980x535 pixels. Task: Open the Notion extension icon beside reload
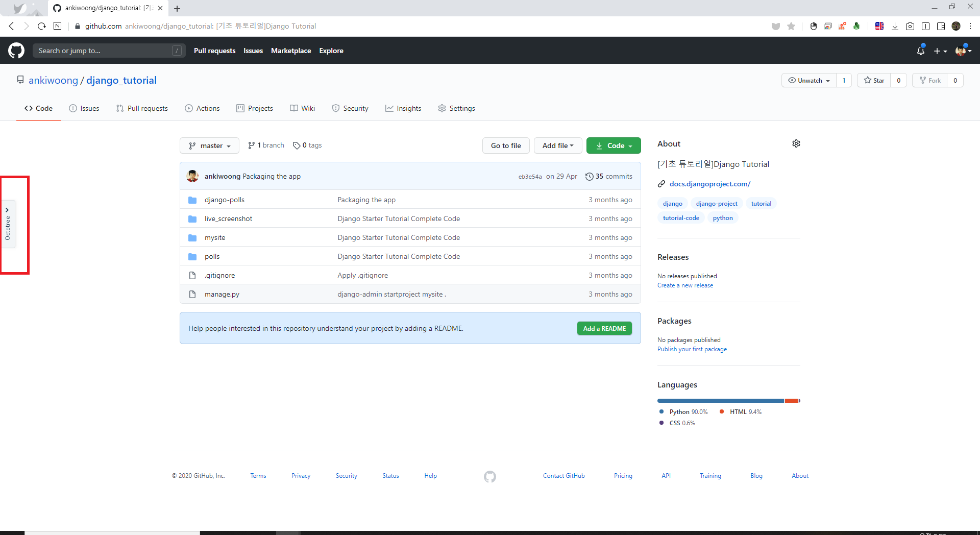pyautogui.click(x=58, y=26)
